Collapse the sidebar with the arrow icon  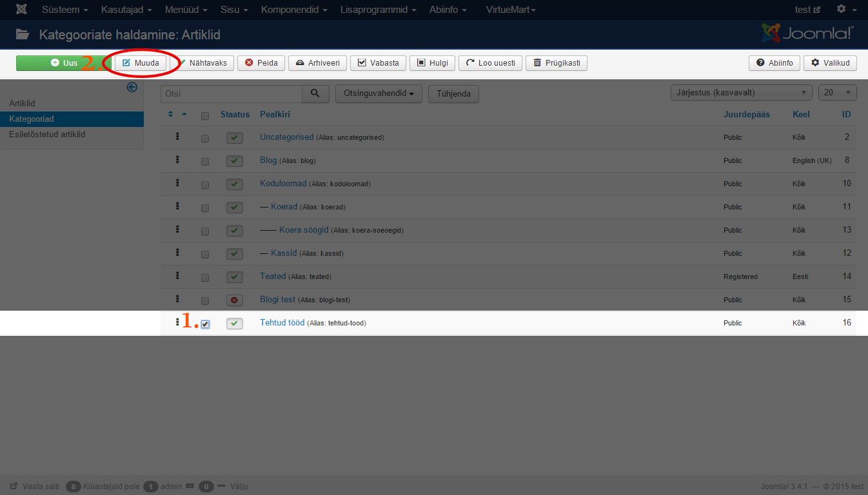(132, 87)
